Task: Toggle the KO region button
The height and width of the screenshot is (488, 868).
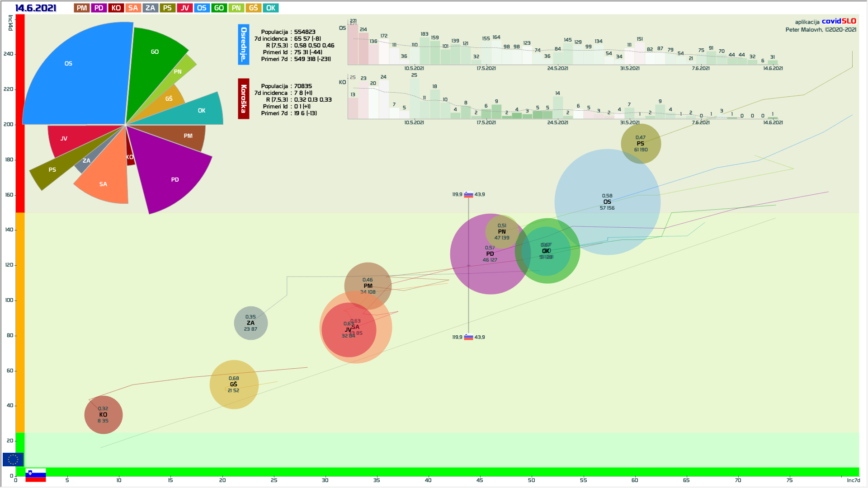Action: (x=116, y=8)
